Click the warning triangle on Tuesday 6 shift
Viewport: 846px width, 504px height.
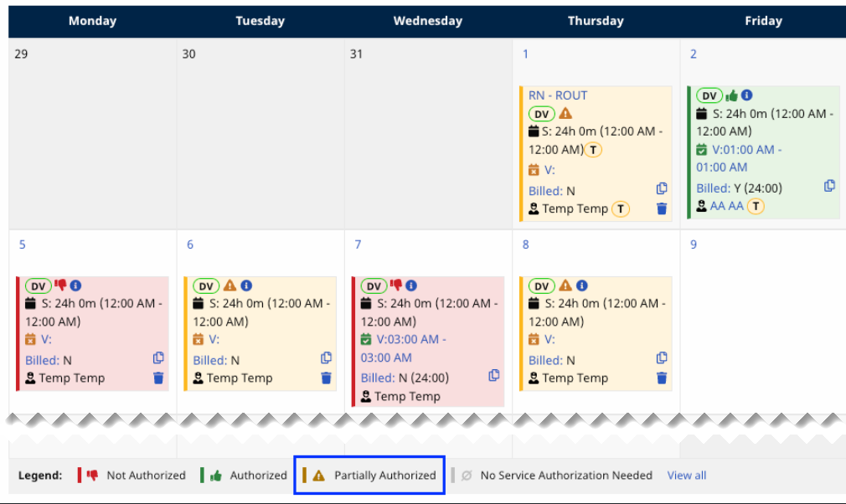pyautogui.click(x=230, y=285)
